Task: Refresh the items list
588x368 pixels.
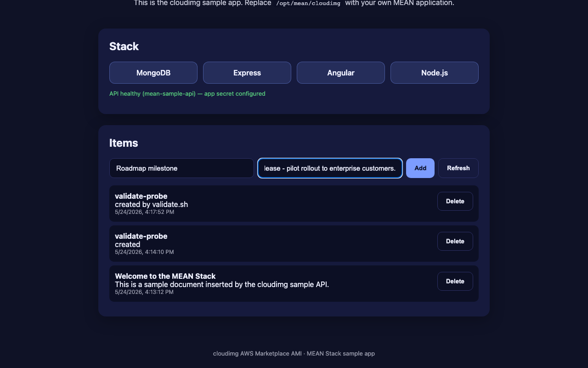Action: tap(458, 168)
